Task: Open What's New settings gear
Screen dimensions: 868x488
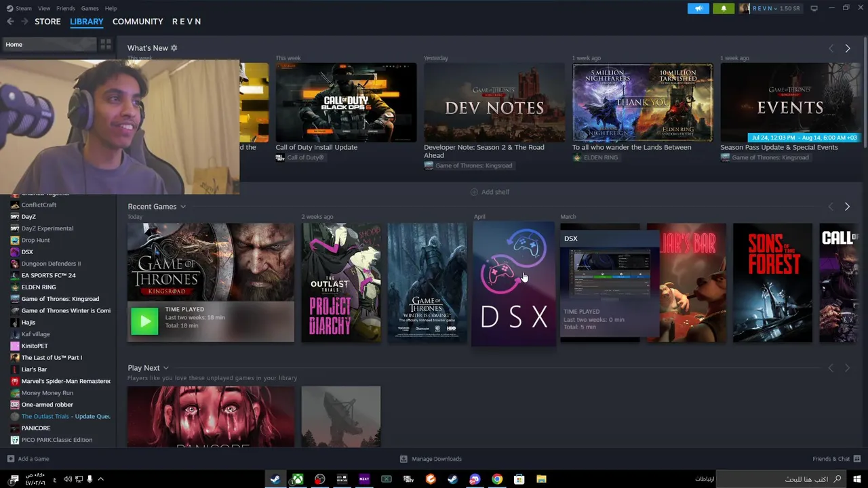Action: (x=174, y=48)
